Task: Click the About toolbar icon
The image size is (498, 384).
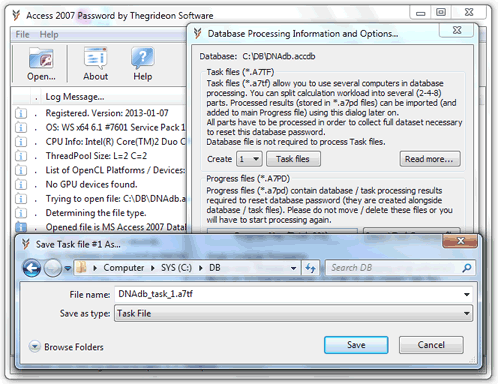Action: [96, 64]
